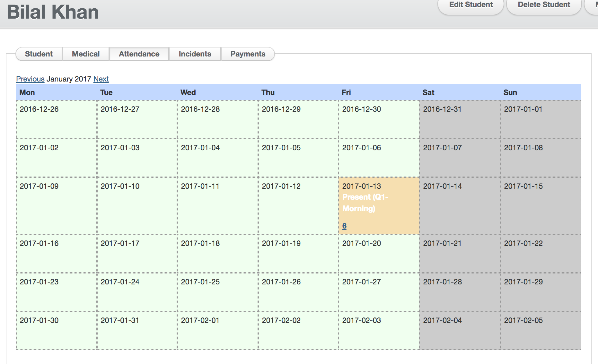Select the Attendance tab

[x=139, y=54]
